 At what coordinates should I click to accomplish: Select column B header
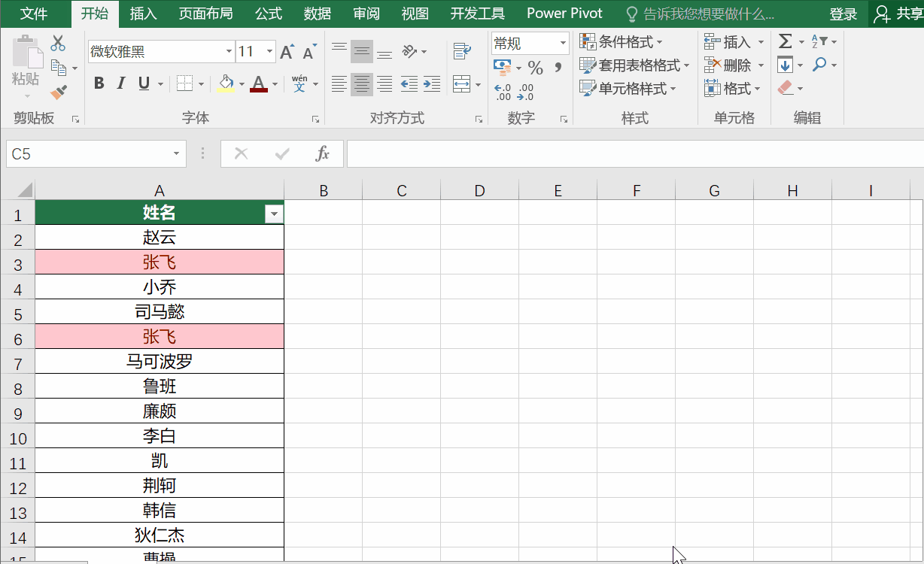[x=324, y=191]
